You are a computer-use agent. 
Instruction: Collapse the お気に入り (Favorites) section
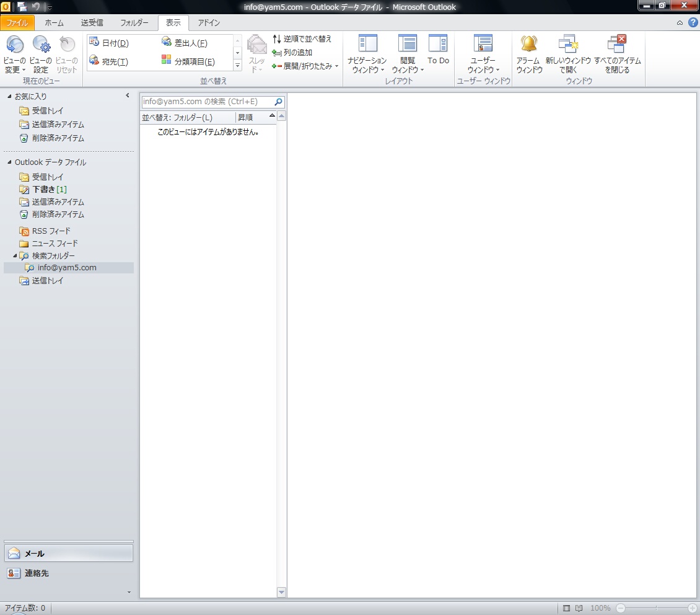9,96
